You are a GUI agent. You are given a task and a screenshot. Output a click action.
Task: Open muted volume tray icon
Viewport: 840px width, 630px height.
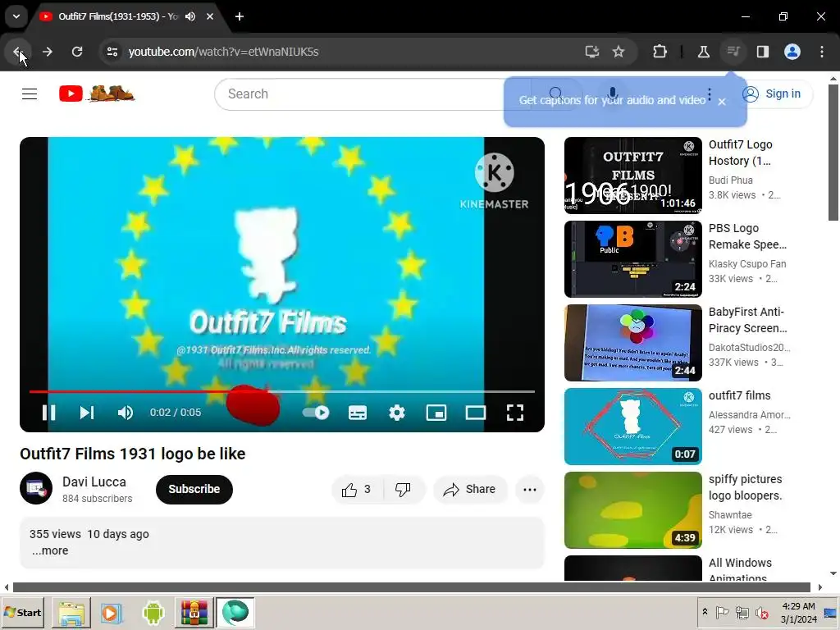pyautogui.click(x=761, y=612)
